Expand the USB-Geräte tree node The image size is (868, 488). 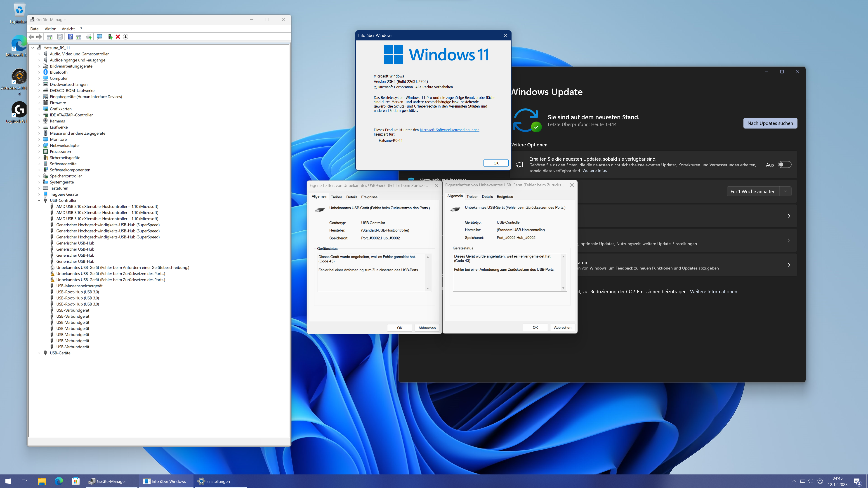pos(39,353)
